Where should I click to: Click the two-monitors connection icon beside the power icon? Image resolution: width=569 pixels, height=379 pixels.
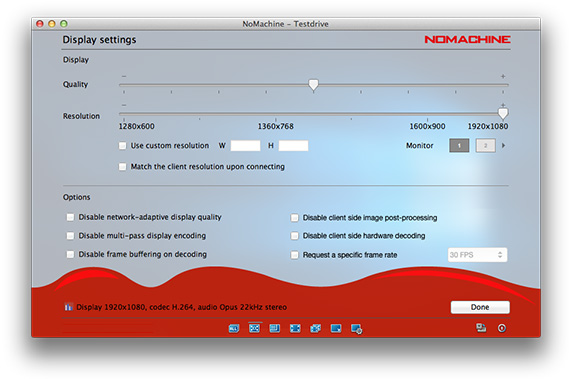click(x=481, y=328)
